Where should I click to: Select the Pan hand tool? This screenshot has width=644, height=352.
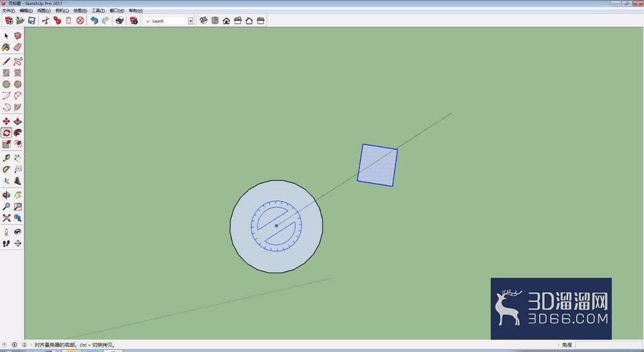[17, 195]
